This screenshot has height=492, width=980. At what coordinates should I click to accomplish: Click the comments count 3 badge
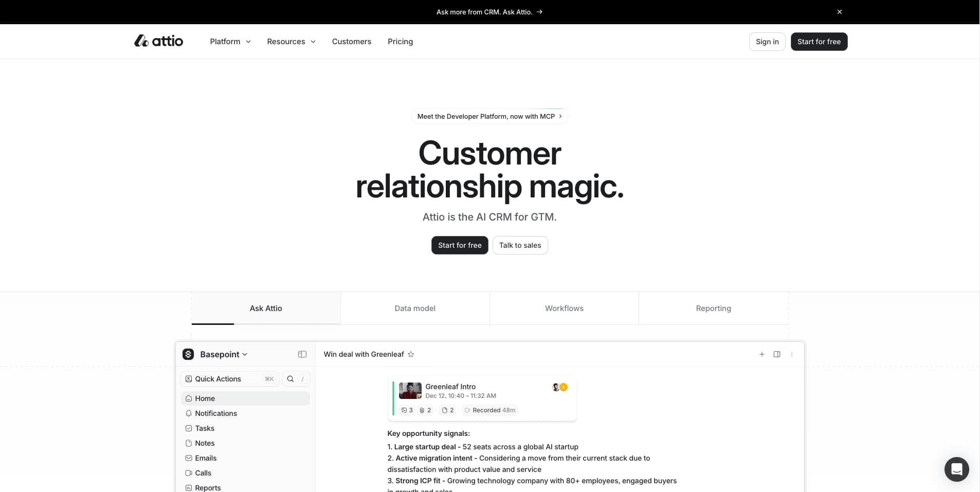pyautogui.click(x=407, y=410)
